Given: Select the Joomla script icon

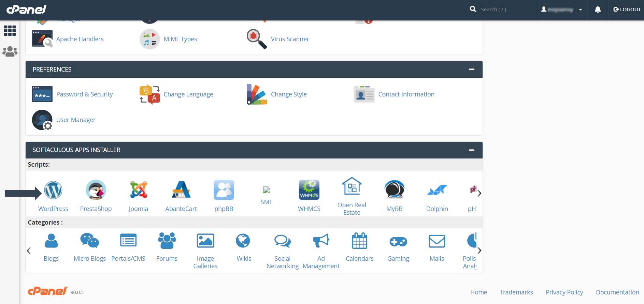Looking at the screenshot, I should click(139, 190).
